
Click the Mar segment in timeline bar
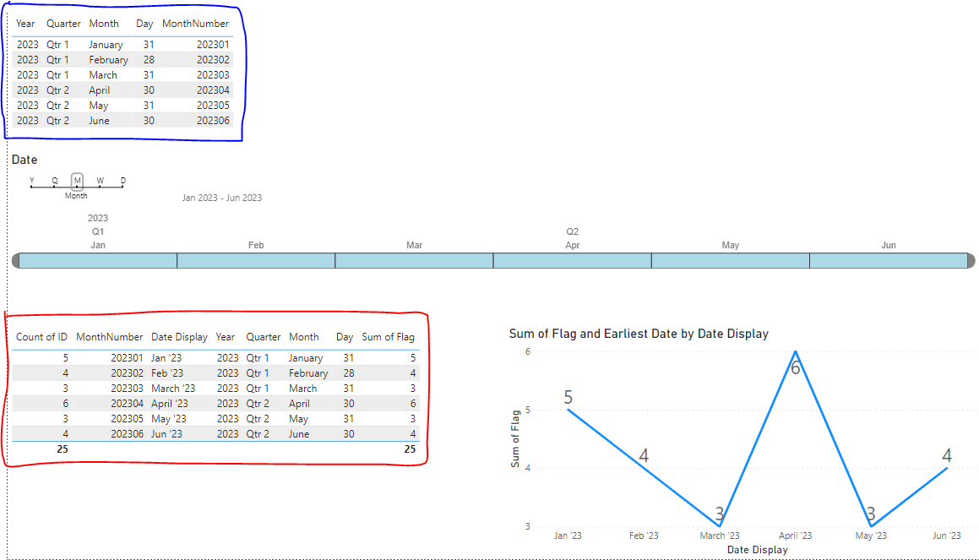click(414, 260)
